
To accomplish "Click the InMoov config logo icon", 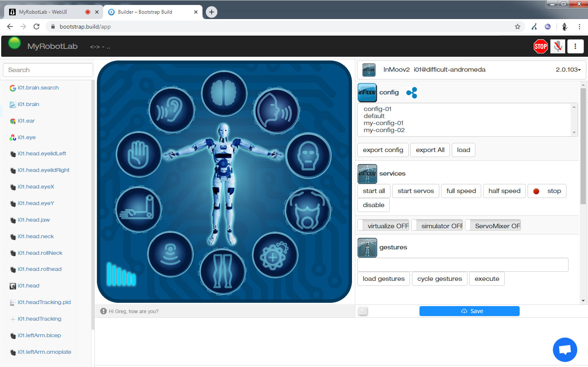I will (367, 92).
